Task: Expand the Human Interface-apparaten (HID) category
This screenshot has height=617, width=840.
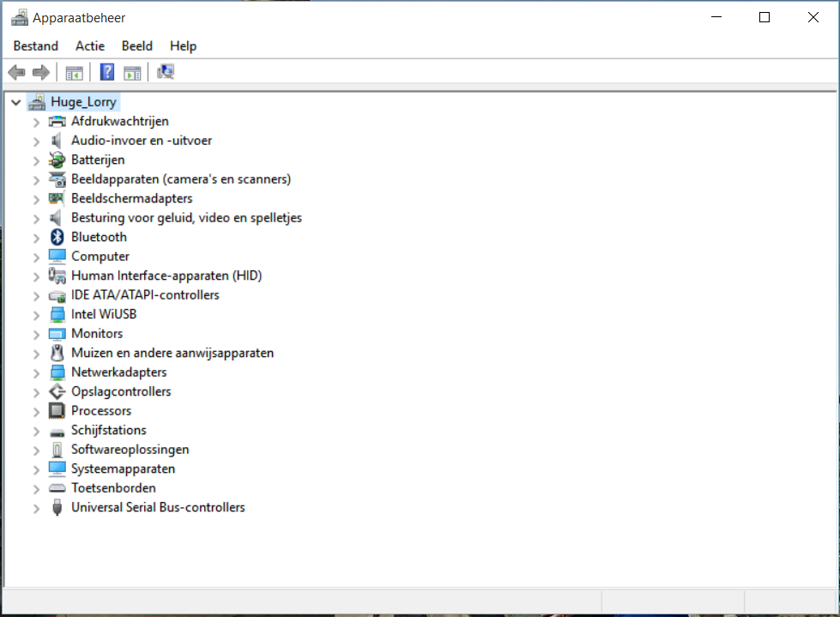Action: pyautogui.click(x=36, y=276)
